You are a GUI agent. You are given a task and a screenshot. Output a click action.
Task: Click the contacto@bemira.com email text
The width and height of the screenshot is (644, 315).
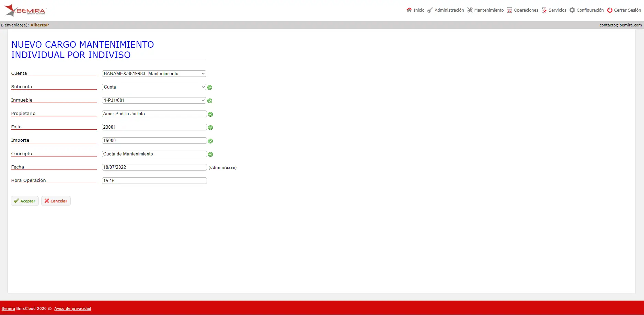(621, 25)
